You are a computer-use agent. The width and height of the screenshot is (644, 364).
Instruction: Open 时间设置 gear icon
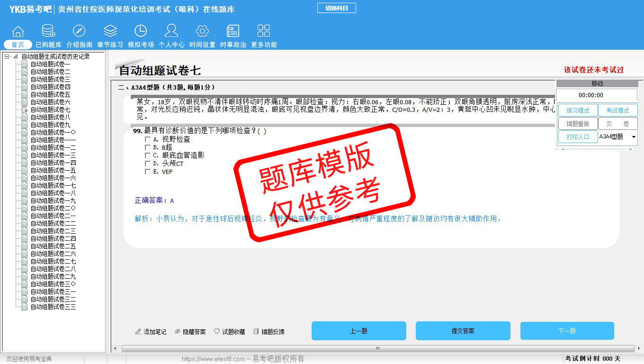pos(202,31)
